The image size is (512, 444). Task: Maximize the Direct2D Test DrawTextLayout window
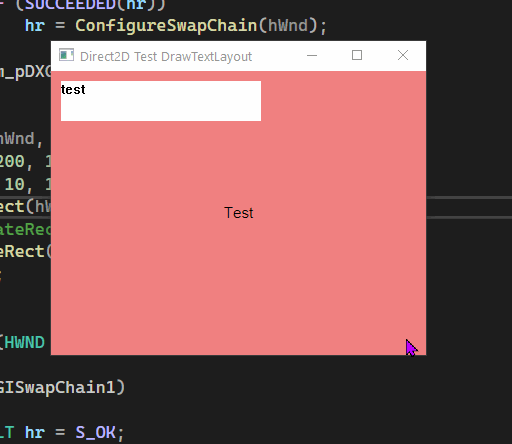coord(357,55)
